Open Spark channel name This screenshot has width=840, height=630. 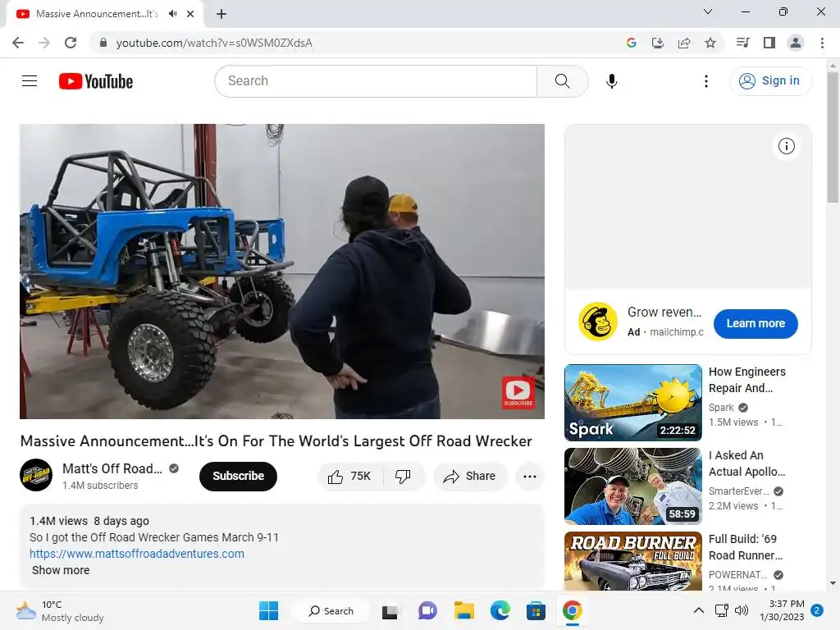(x=721, y=408)
